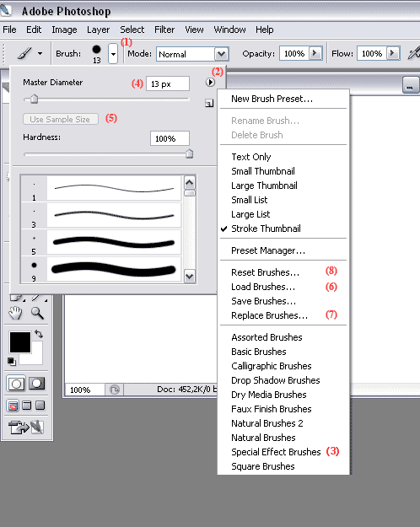420x527 pixels.
Task: Click the status bar icon beside the zoom field
Action: [x=115, y=390]
